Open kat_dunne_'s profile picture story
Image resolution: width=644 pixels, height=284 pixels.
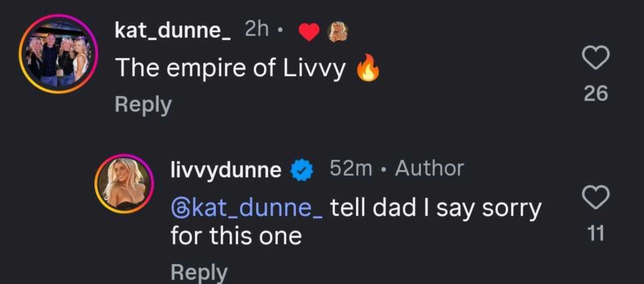pyautogui.click(x=58, y=54)
